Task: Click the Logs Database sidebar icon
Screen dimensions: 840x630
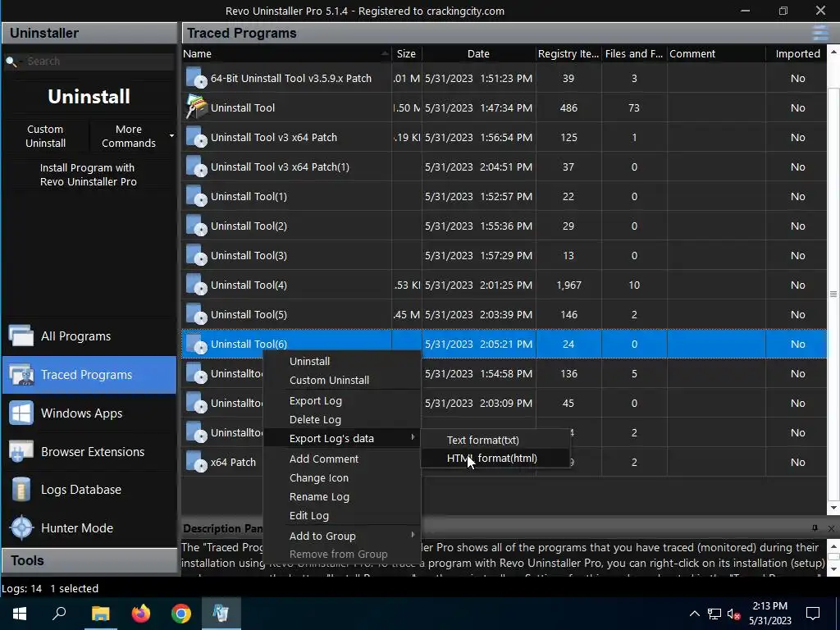Action: pos(21,489)
